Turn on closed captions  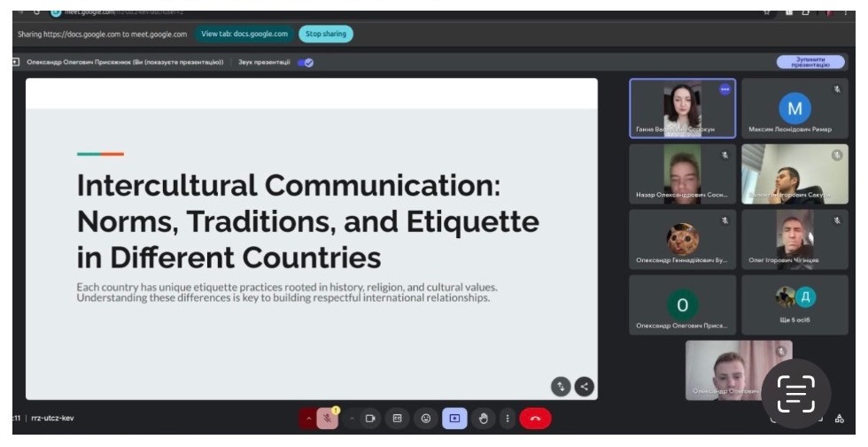click(398, 419)
